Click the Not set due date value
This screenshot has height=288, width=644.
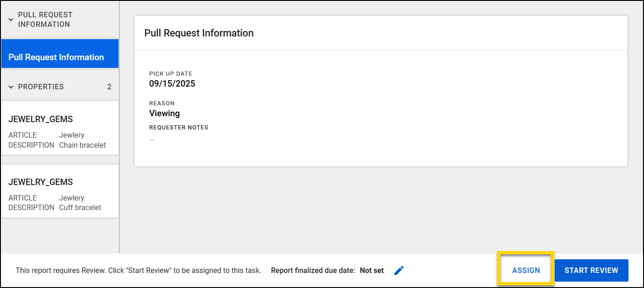tap(371, 271)
